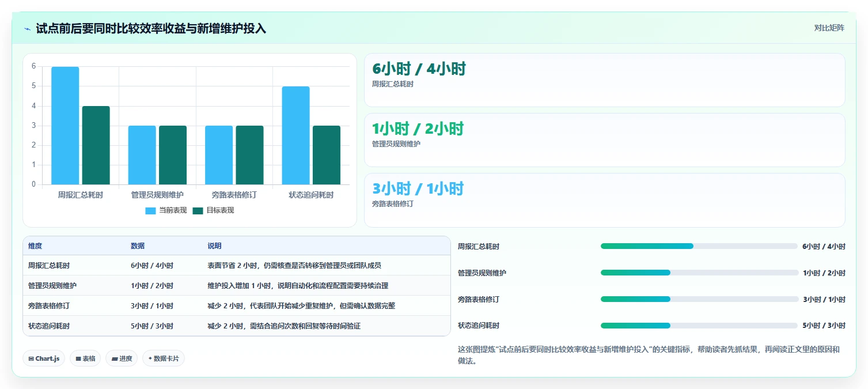Click the blue bar for 管理员规则维护

point(142,155)
